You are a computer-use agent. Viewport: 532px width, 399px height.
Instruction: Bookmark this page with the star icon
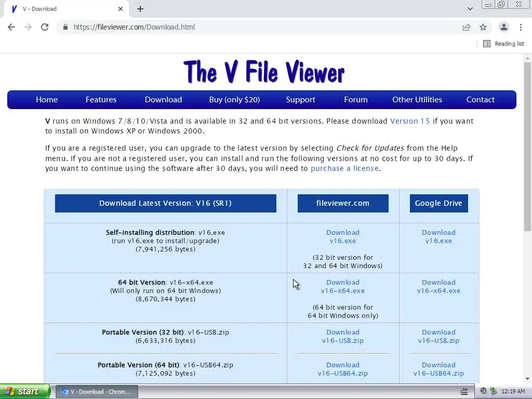pos(483,27)
